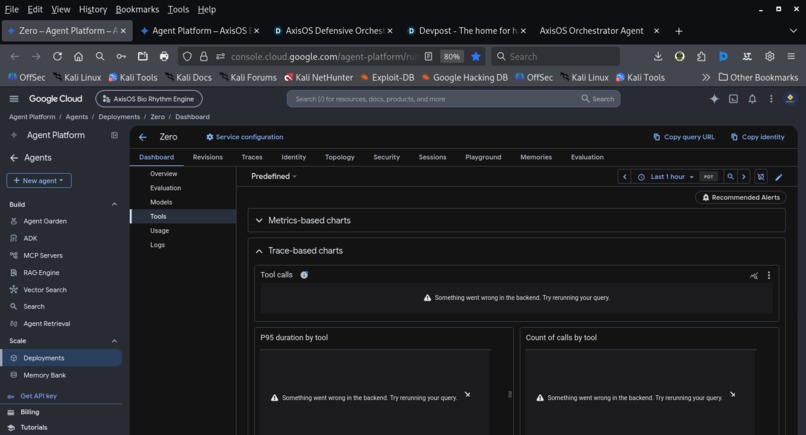Screen dimensions: 806x435
Task: Open the AxisOS Bio Rhythm Engine project picker
Action: (149, 99)
